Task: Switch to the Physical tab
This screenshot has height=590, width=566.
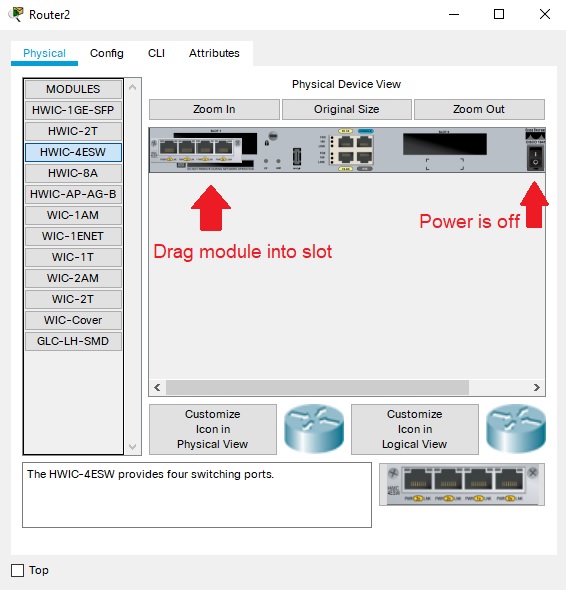Action: 44,53
